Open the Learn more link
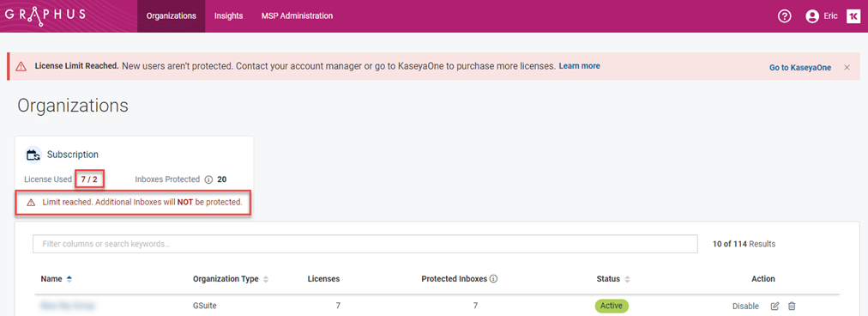 [579, 66]
